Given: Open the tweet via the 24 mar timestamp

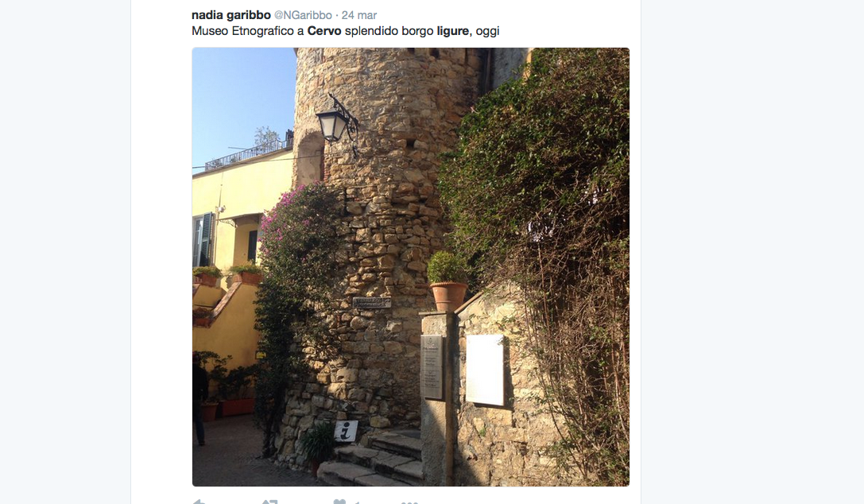Looking at the screenshot, I should [x=359, y=15].
